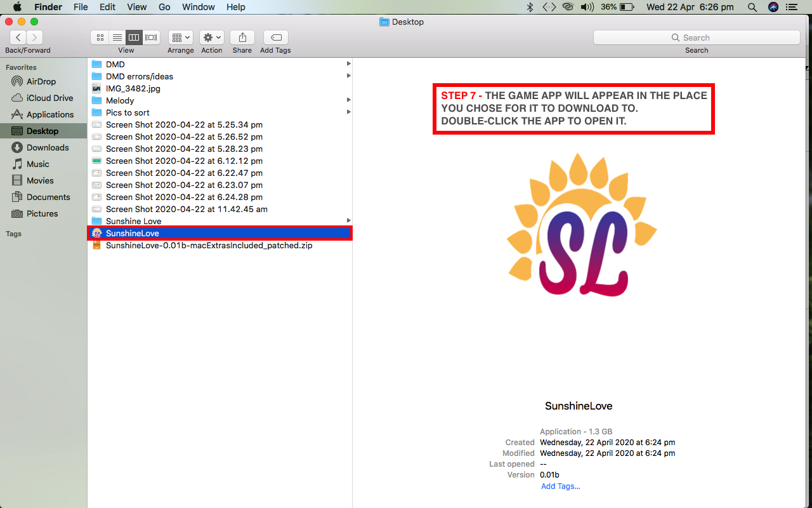Click the Bluetooth menu bar icon
Viewport: 812px width, 508px height.
(x=530, y=7)
